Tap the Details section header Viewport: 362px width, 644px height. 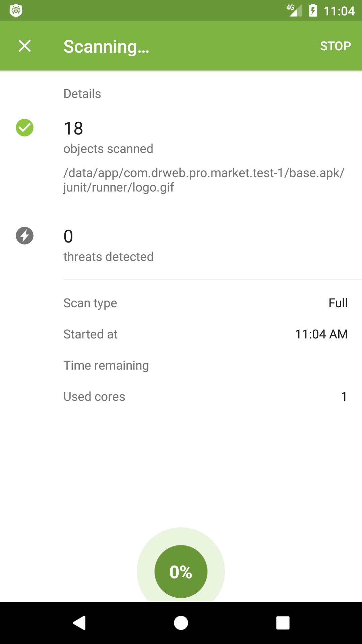82,94
